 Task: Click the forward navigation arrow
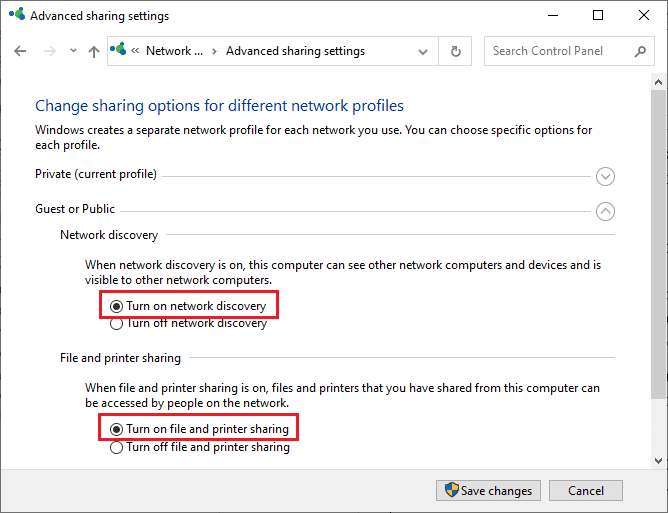coord(49,51)
